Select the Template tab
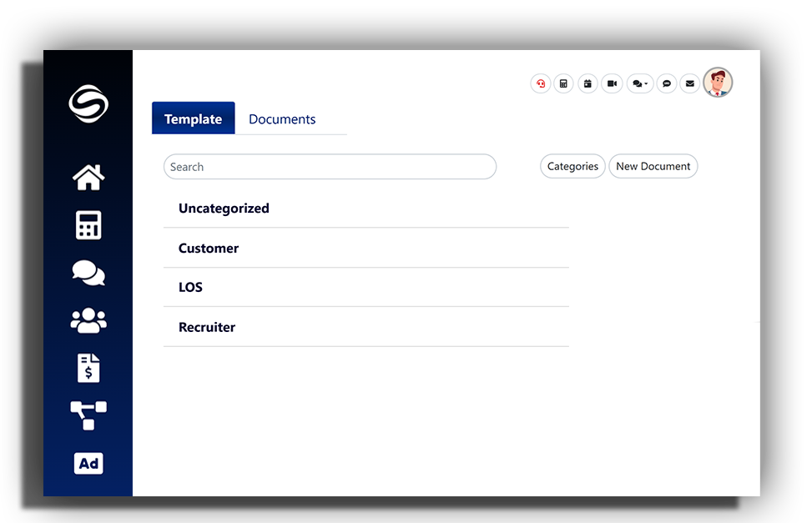This screenshot has width=812, height=523. 193,118
